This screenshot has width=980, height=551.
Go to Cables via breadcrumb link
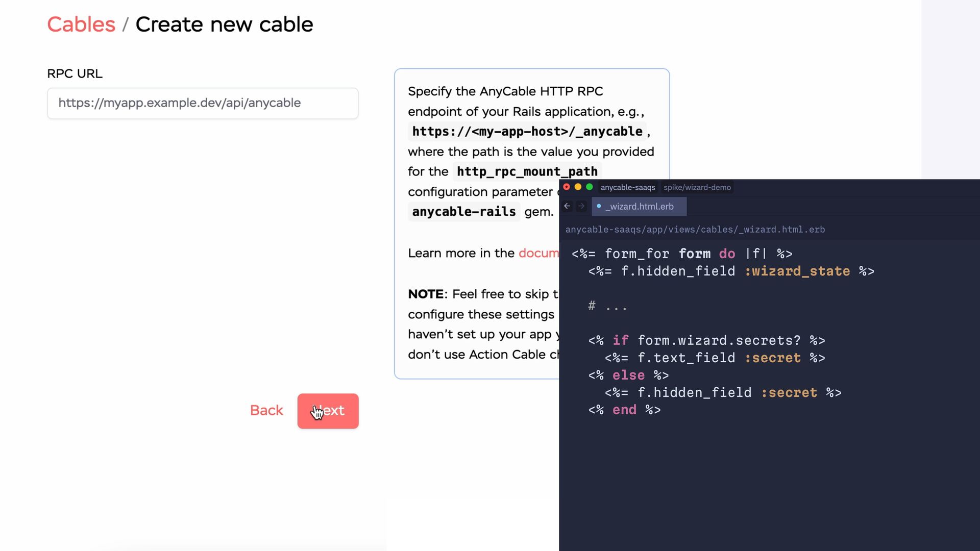click(81, 24)
